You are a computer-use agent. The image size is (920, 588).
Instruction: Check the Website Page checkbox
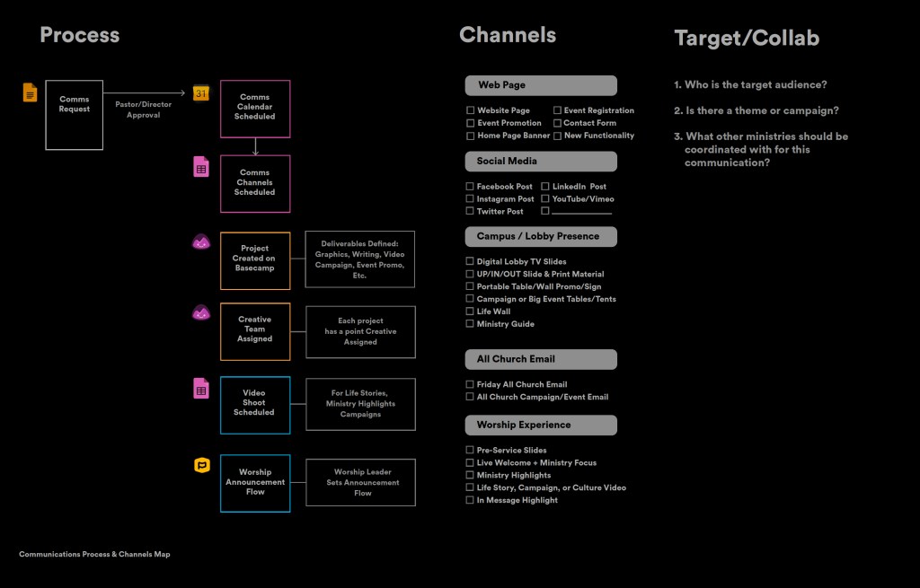[470, 110]
